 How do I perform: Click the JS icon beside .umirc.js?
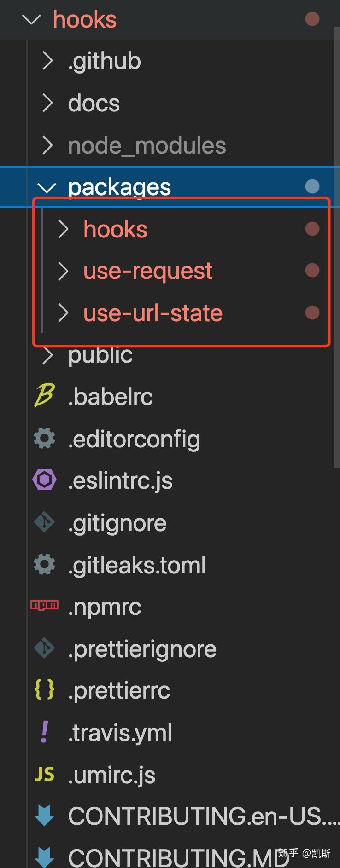[44, 775]
